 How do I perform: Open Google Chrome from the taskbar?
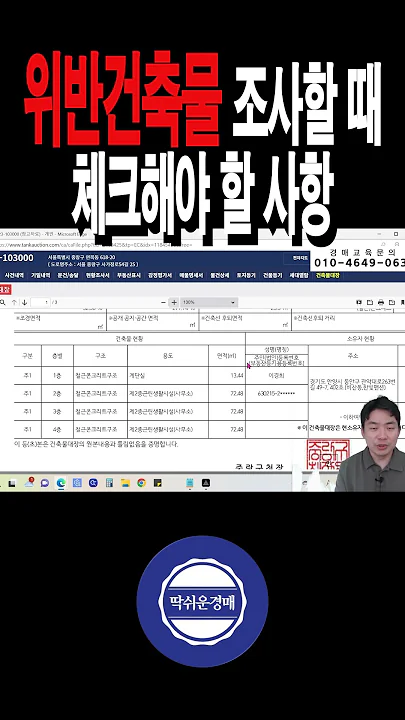tap(141, 483)
